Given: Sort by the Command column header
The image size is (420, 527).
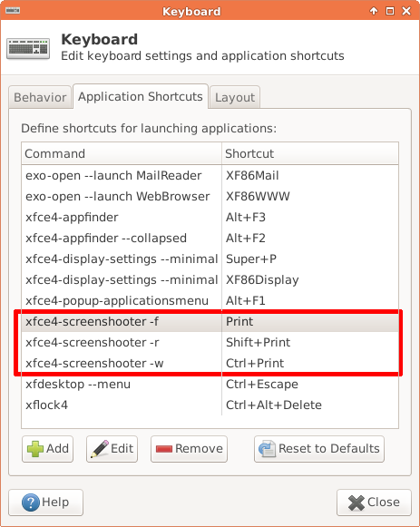Looking at the screenshot, I should click(x=122, y=153).
